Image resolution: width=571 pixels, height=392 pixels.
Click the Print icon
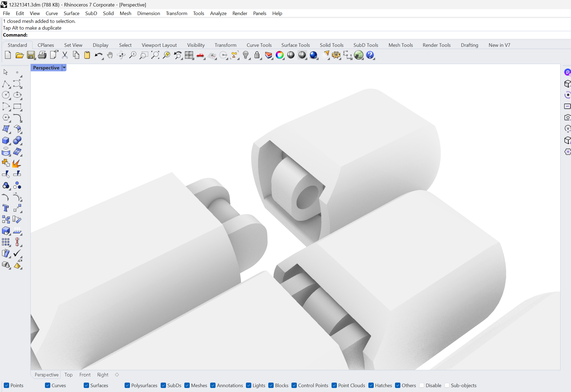[42, 55]
